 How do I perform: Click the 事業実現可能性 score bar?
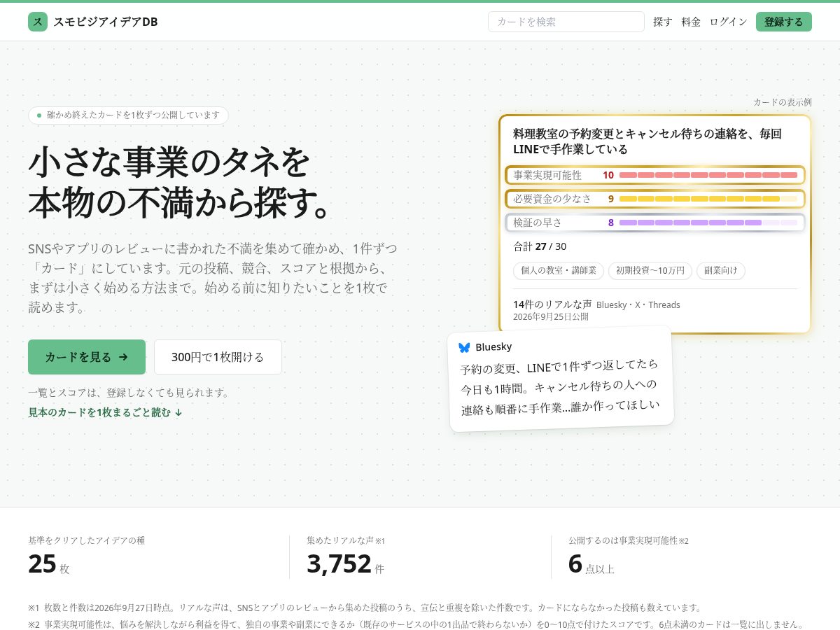pyautogui.click(x=655, y=175)
